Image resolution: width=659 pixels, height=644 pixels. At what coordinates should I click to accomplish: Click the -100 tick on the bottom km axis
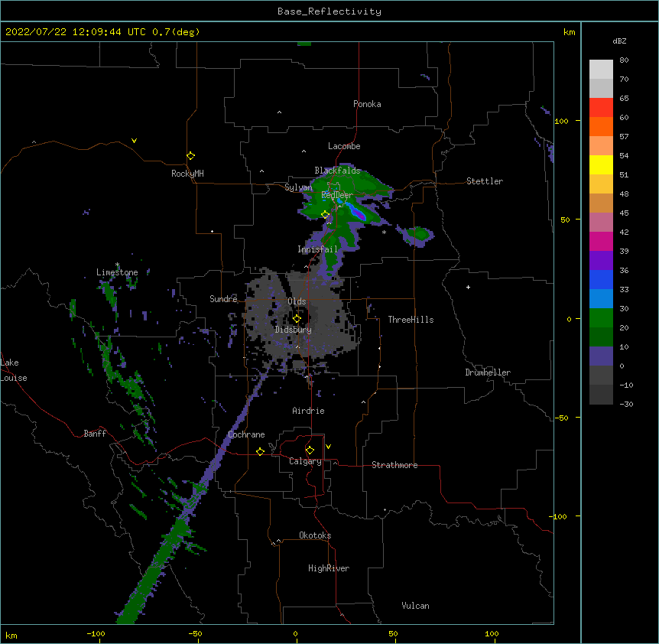(x=96, y=633)
